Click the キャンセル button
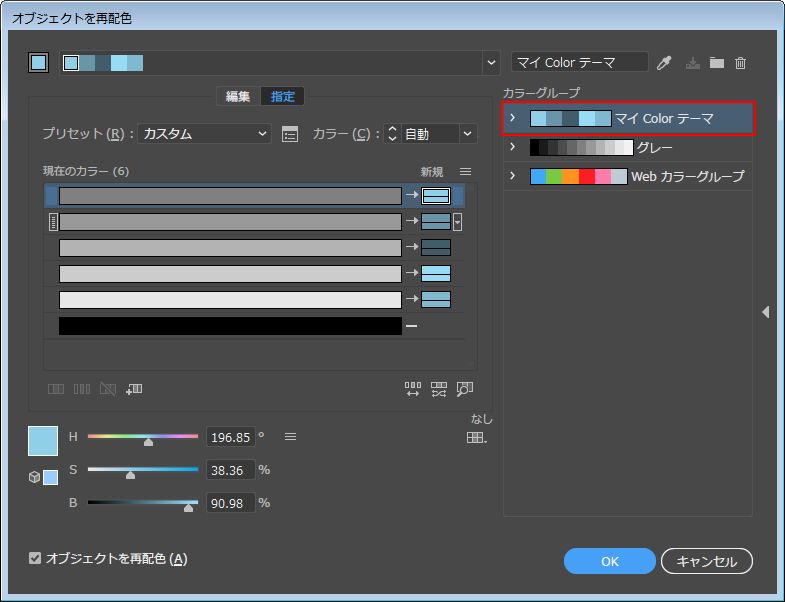 pos(706,561)
